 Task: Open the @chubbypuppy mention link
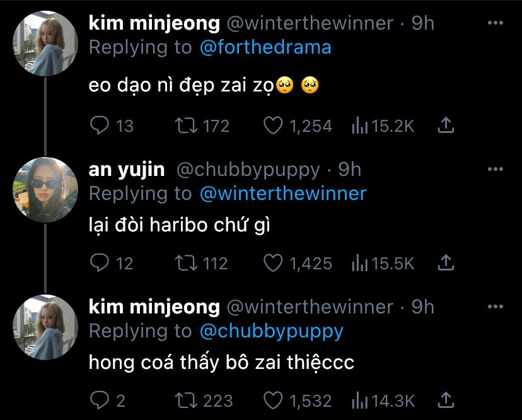271,332
